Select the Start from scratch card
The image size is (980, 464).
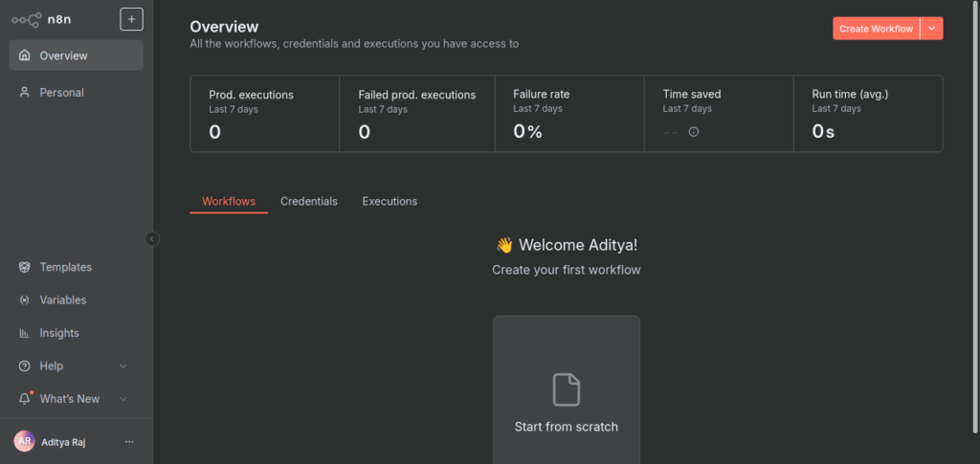click(x=566, y=390)
